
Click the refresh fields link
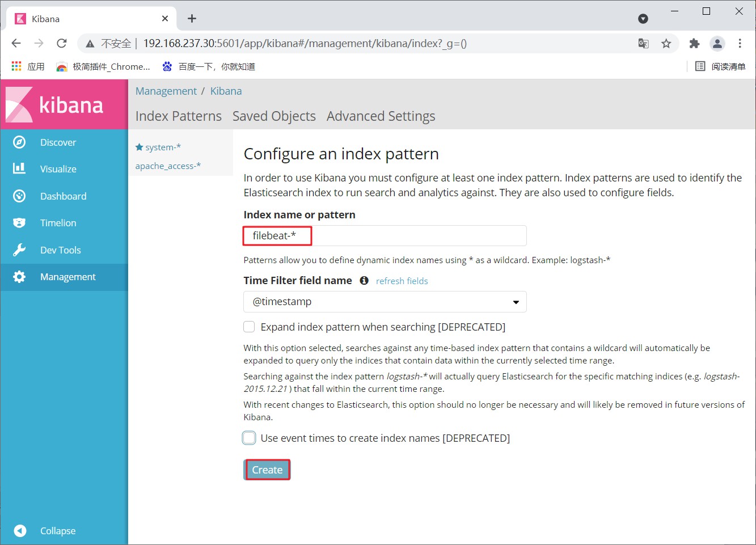pos(402,281)
